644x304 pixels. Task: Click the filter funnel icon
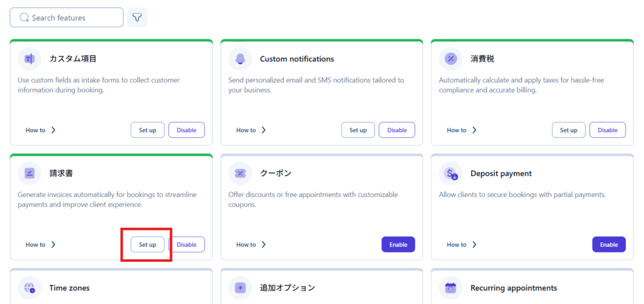[137, 18]
